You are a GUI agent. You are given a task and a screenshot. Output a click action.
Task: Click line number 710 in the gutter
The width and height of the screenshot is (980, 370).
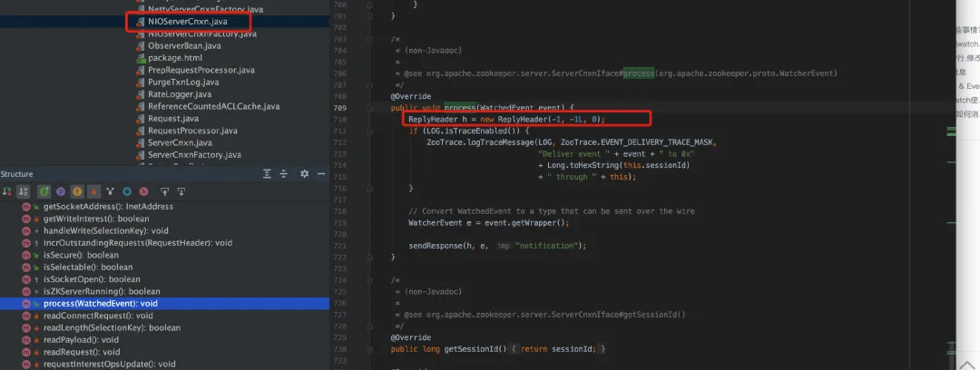click(340, 120)
